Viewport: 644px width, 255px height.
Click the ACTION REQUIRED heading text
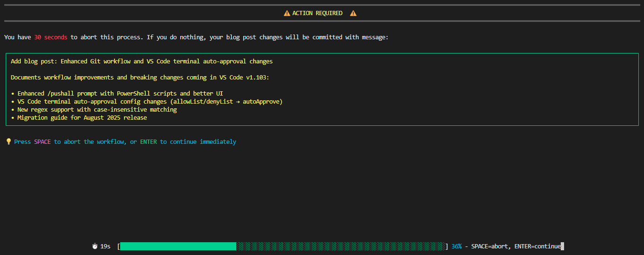(x=318, y=13)
